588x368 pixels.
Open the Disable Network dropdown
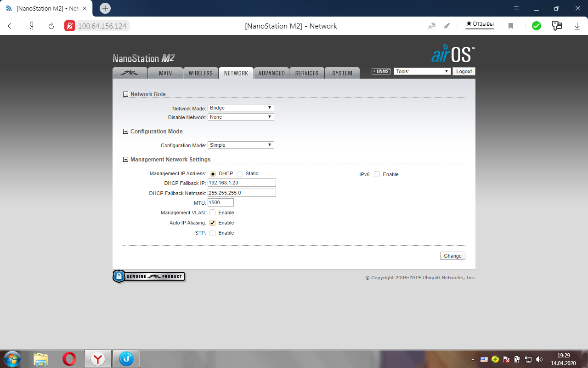[x=241, y=117]
